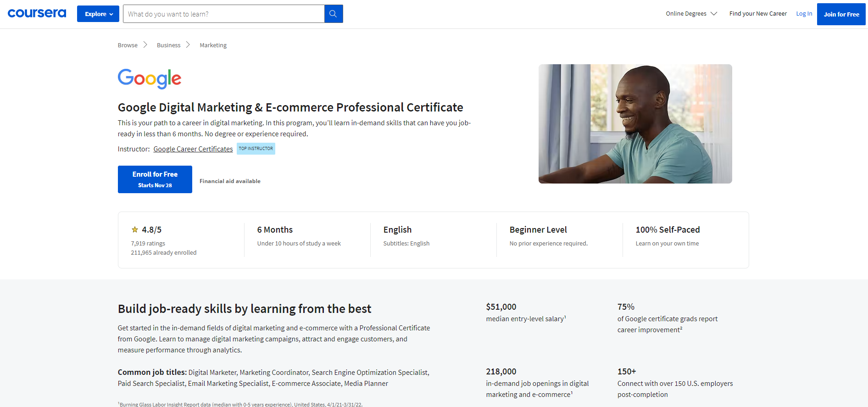
Task: Click the 'Common job titles:' label
Action: [152, 372]
